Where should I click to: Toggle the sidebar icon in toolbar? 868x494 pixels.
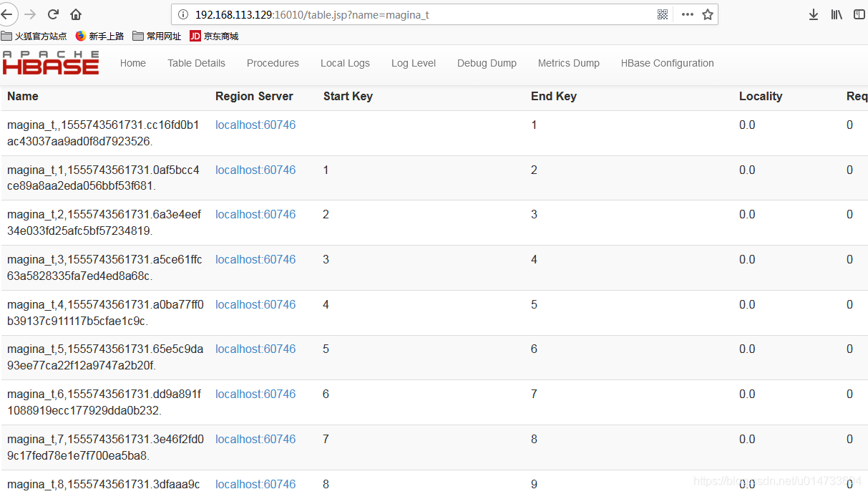[x=859, y=14]
